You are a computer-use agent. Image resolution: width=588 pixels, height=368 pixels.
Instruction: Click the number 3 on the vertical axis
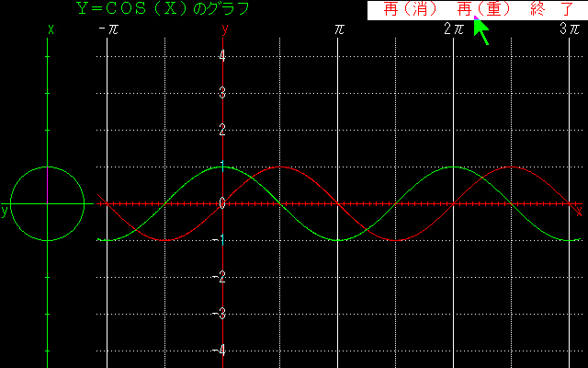coord(222,93)
